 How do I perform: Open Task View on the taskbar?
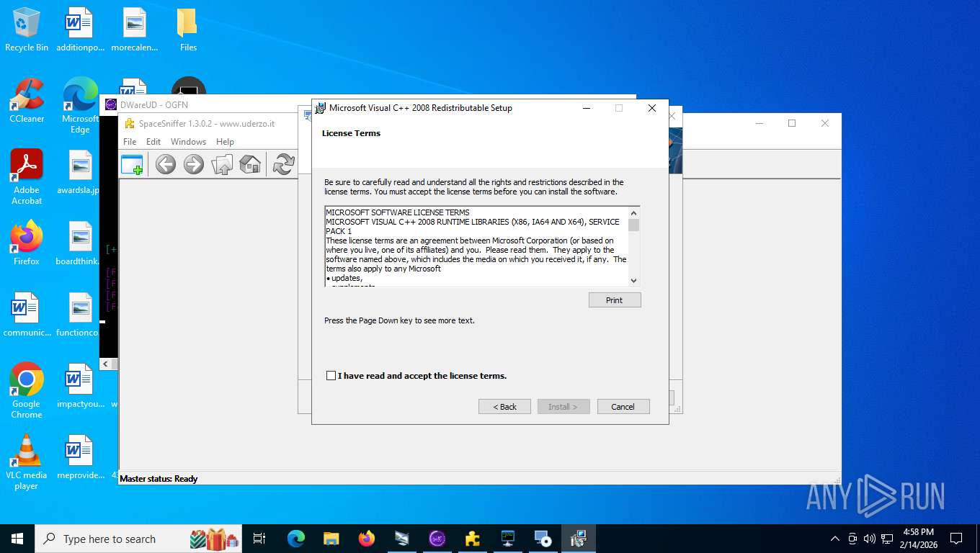coord(259,539)
